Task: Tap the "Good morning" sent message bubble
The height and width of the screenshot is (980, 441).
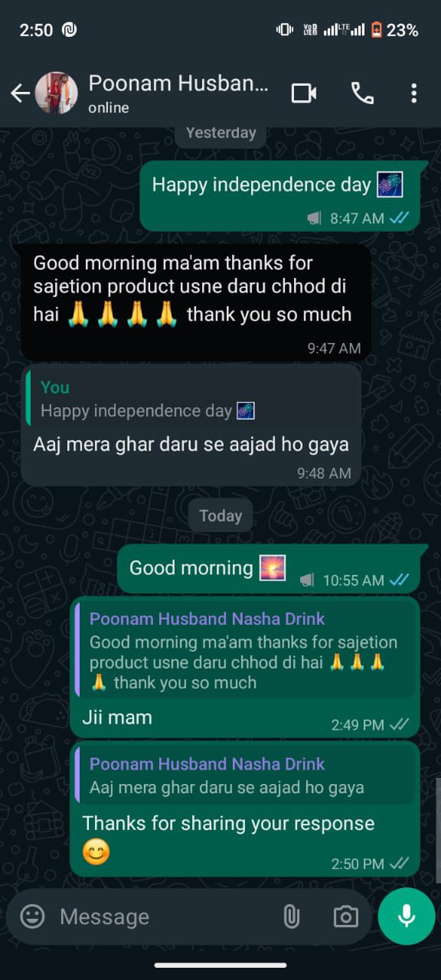Action: click(268, 569)
